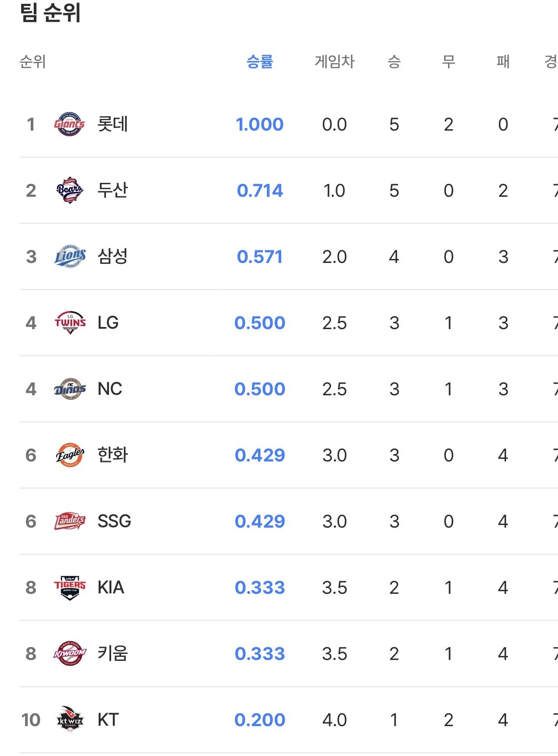Click the Kiwoom Heroes team logo
Screen dimensions: 558x756
[70, 654]
